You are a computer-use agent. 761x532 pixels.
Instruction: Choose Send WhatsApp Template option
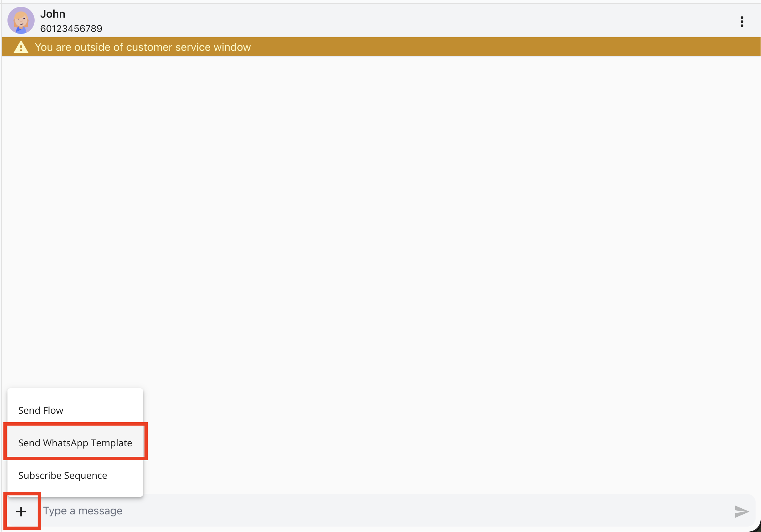click(75, 443)
